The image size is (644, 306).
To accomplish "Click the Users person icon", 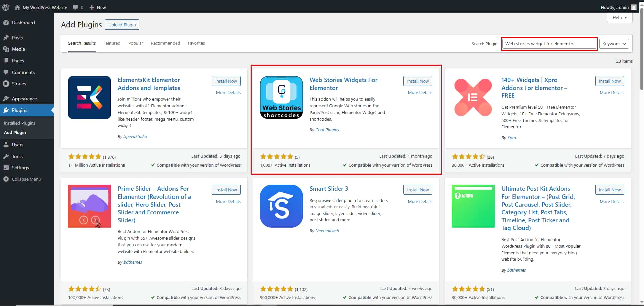I will [6, 145].
